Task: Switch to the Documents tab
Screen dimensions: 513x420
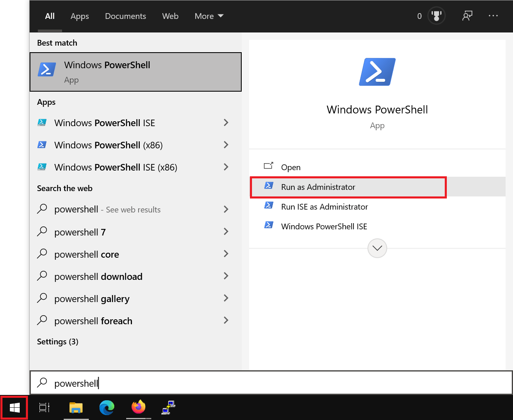Action: (x=125, y=16)
